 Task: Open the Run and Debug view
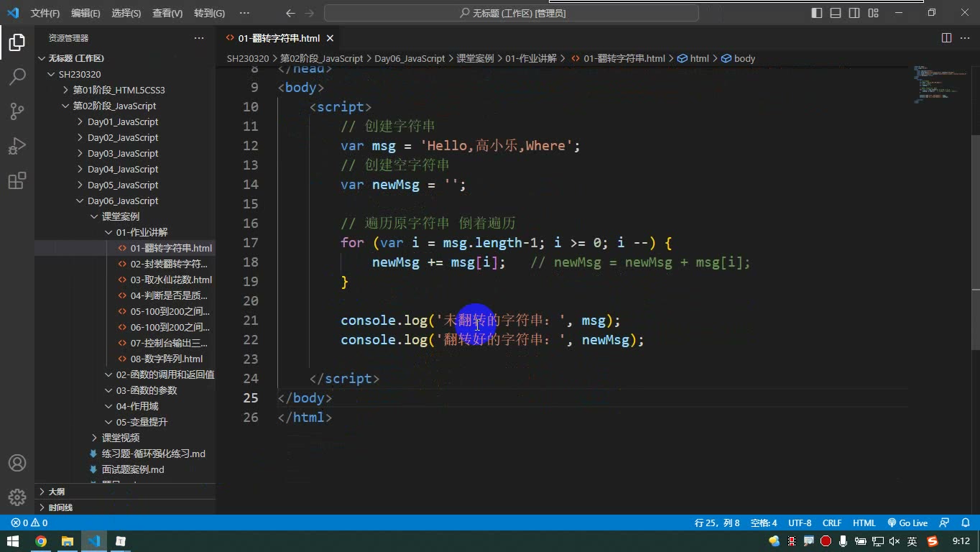click(x=17, y=145)
